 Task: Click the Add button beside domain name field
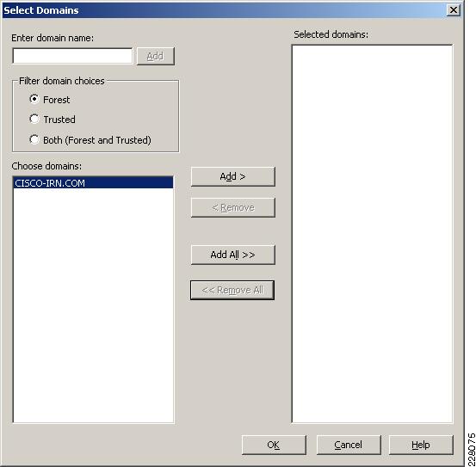coord(156,56)
